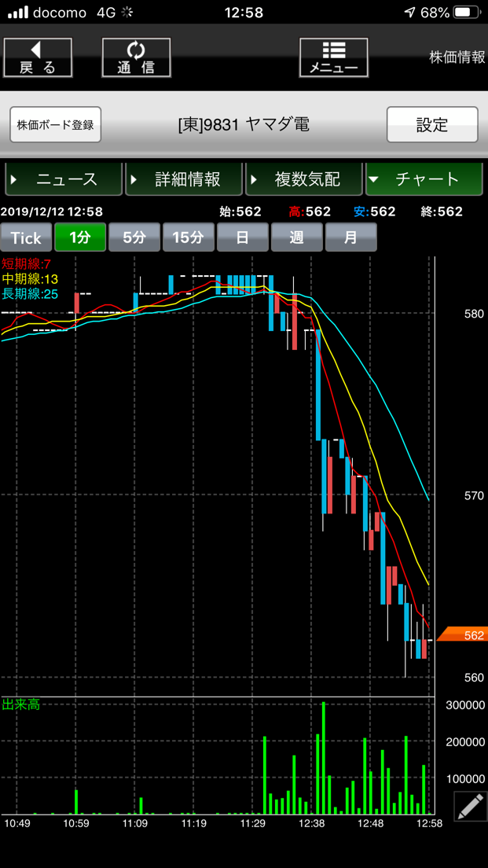The image size is (488, 868).
Task: Tap the stock title [東]9831 ヤマダ電
Action: (244, 125)
